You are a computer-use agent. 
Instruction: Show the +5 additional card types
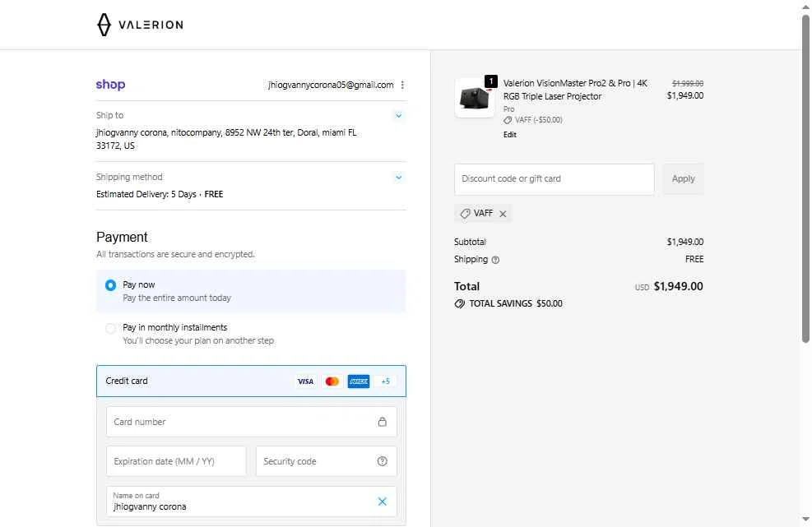[385, 381]
